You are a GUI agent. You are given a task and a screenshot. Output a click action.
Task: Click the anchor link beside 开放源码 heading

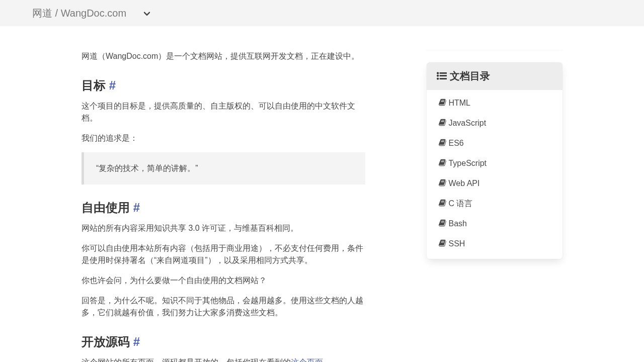[136, 342]
